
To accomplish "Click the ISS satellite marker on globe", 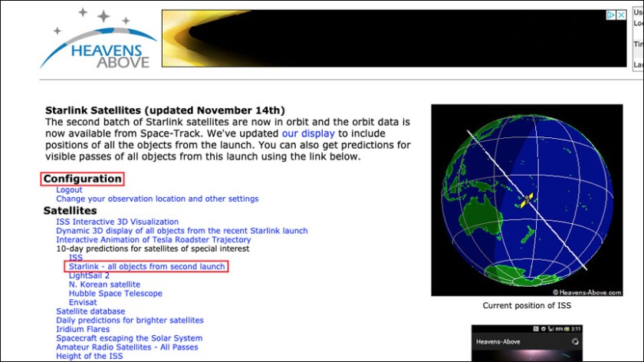I will (x=526, y=201).
